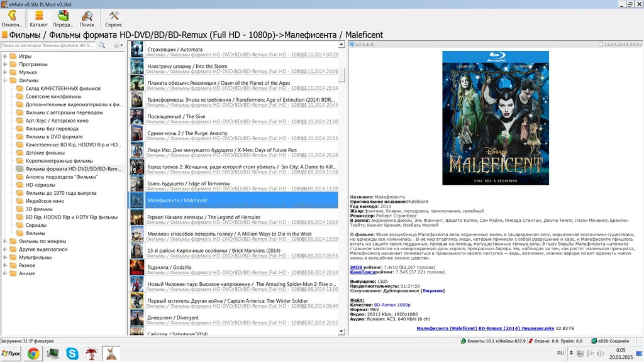Click the Отключ... disconnect toolbar icon

11,19
